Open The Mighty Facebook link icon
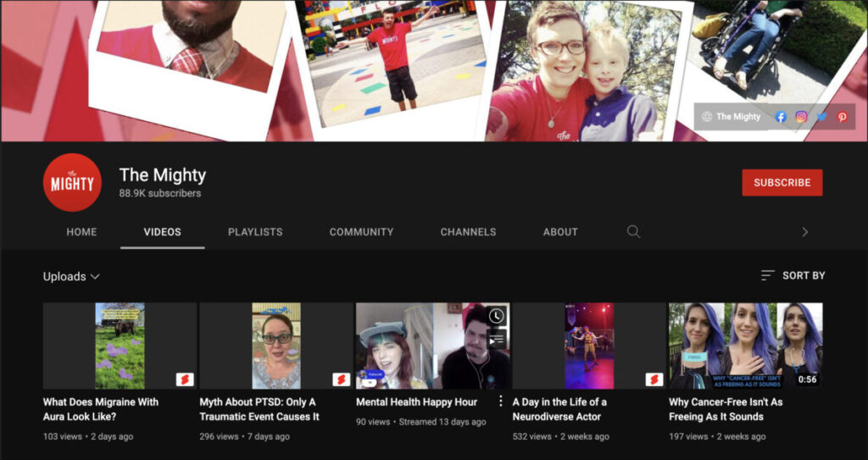Screen dimensions: 868x460 point(781,117)
